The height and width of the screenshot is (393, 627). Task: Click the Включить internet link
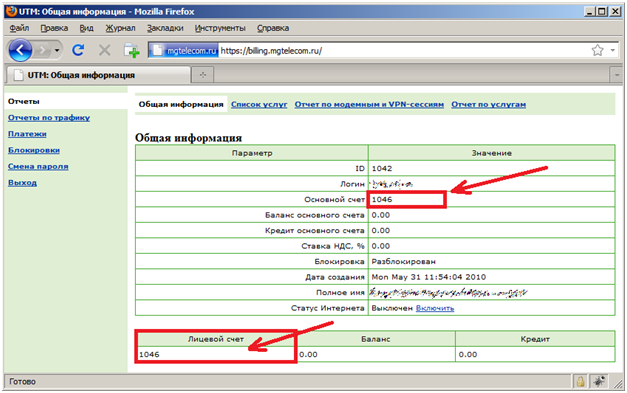coord(435,308)
